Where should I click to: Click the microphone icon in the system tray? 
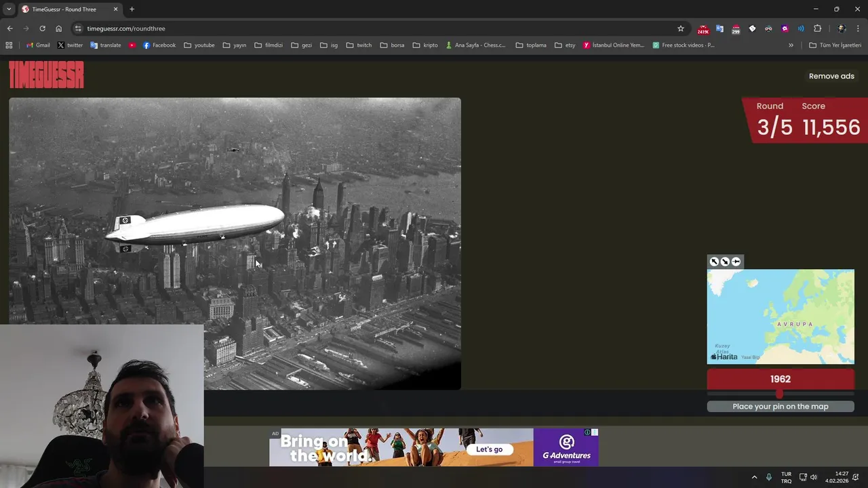click(769, 477)
